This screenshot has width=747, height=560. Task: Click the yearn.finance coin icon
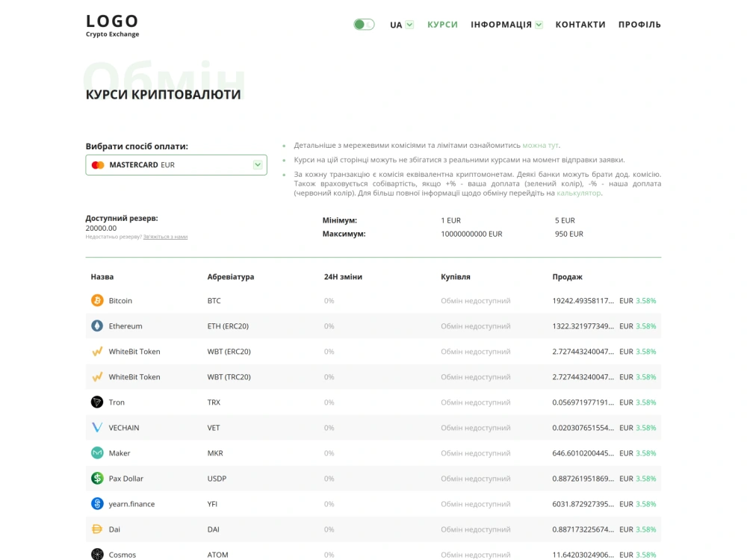(x=97, y=504)
